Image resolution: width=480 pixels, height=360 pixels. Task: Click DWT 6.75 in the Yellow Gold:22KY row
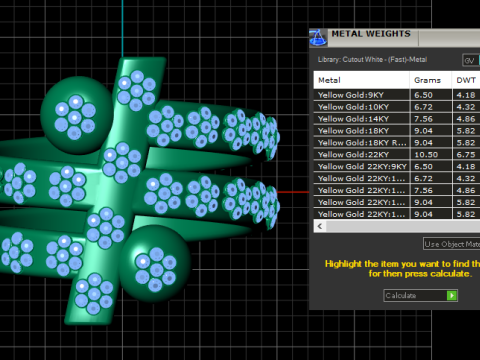click(x=466, y=155)
